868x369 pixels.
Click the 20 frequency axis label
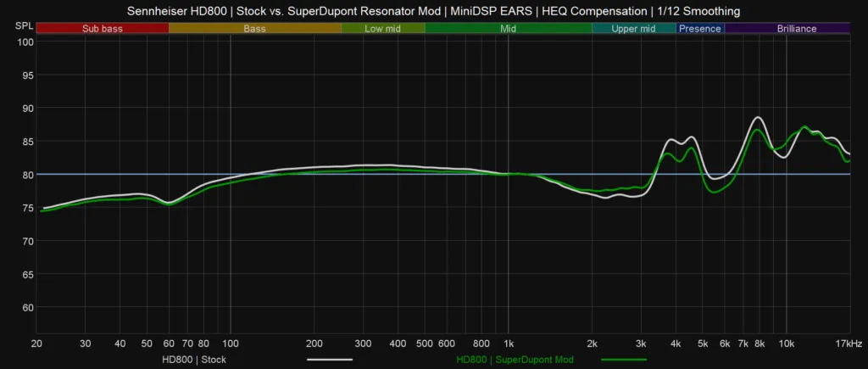click(36, 344)
